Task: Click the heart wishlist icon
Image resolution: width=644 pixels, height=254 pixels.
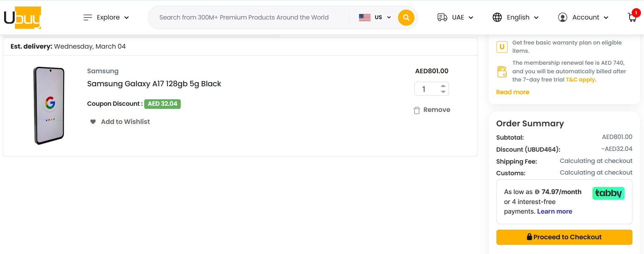Action: (x=93, y=122)
